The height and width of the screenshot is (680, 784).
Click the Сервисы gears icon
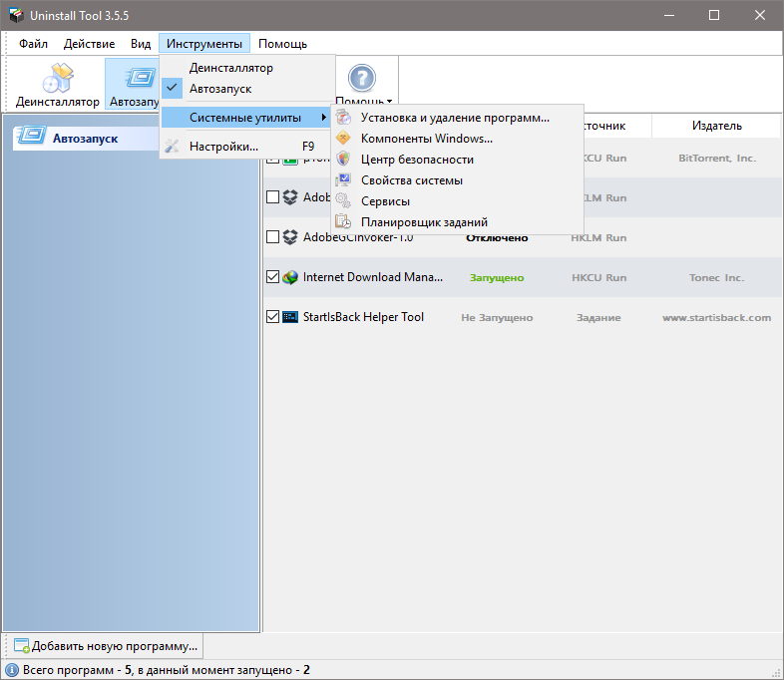[x=343, y=200]
